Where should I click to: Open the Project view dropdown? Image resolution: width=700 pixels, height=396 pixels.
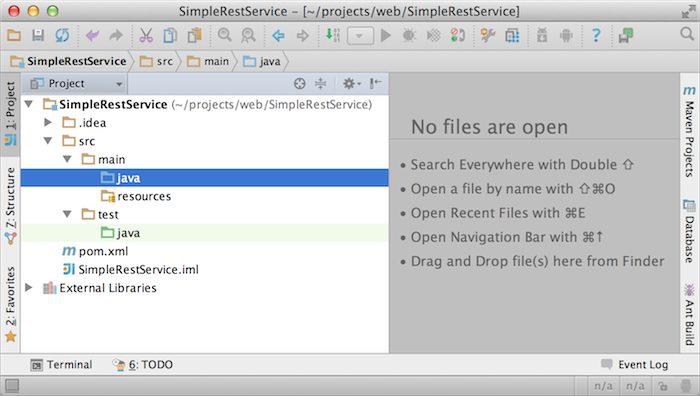pos(76,83)
